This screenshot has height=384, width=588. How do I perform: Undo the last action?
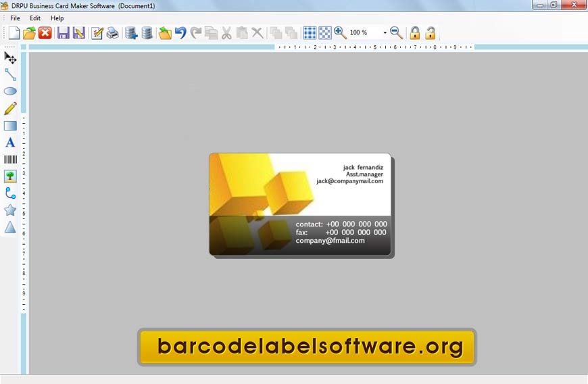click(180, 33)
